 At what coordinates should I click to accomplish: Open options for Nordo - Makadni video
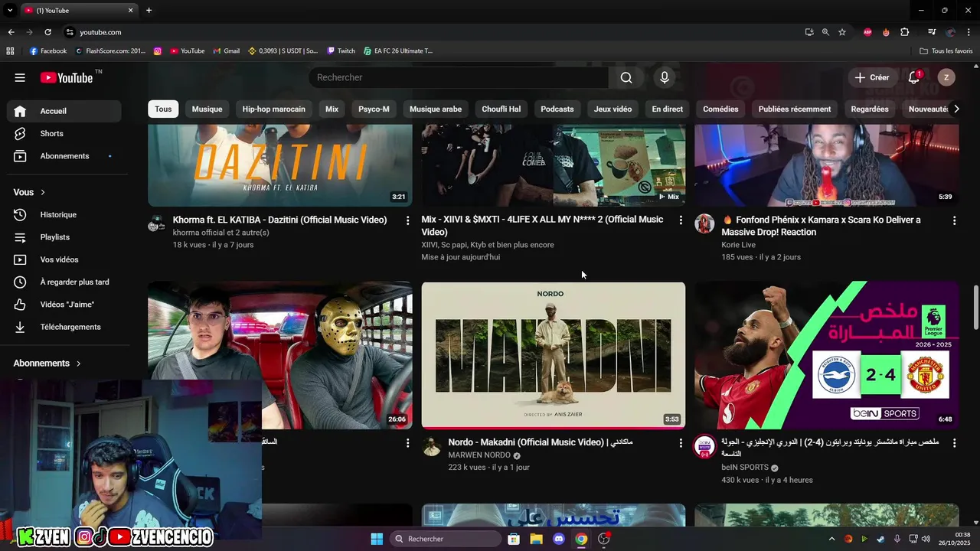[x=681, y=443]
